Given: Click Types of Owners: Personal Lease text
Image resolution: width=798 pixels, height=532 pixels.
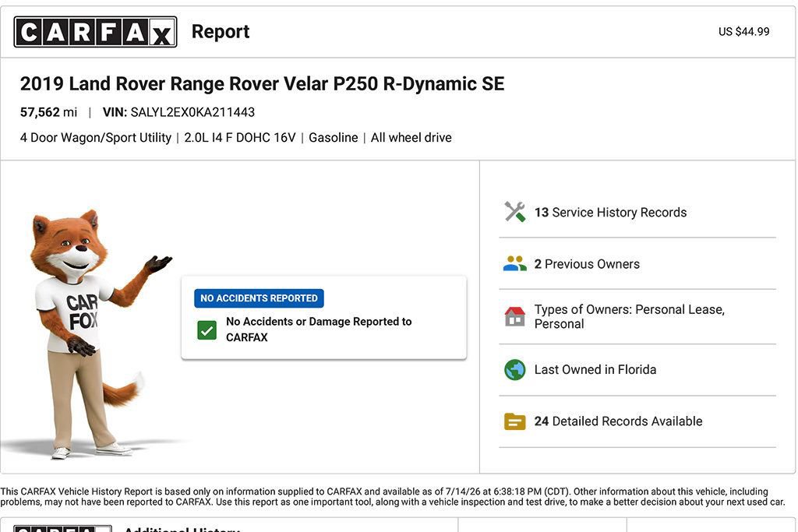Looking at the screenshot, I should (629, 316).
